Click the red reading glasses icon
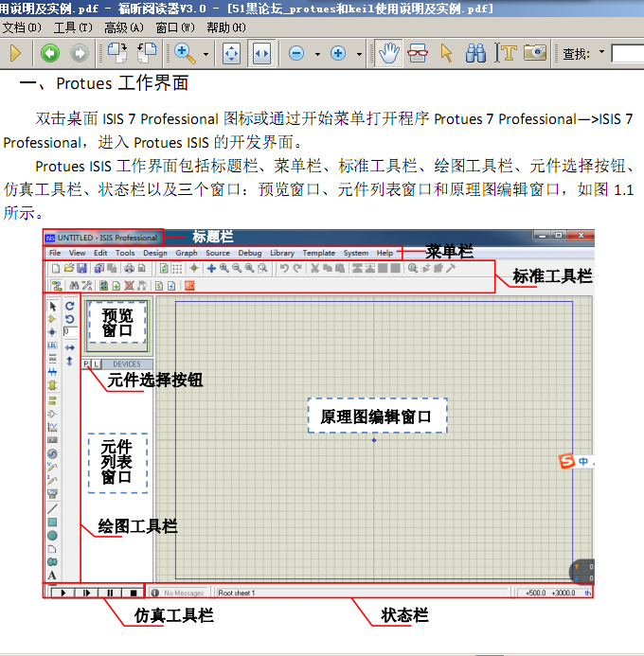This screenshot has width=644, height=656. click(418, 53)
